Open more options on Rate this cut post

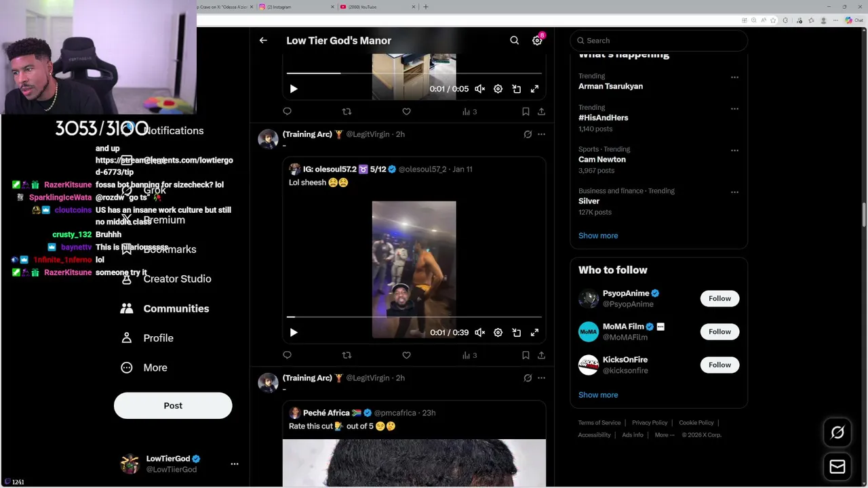pos(541,378)
